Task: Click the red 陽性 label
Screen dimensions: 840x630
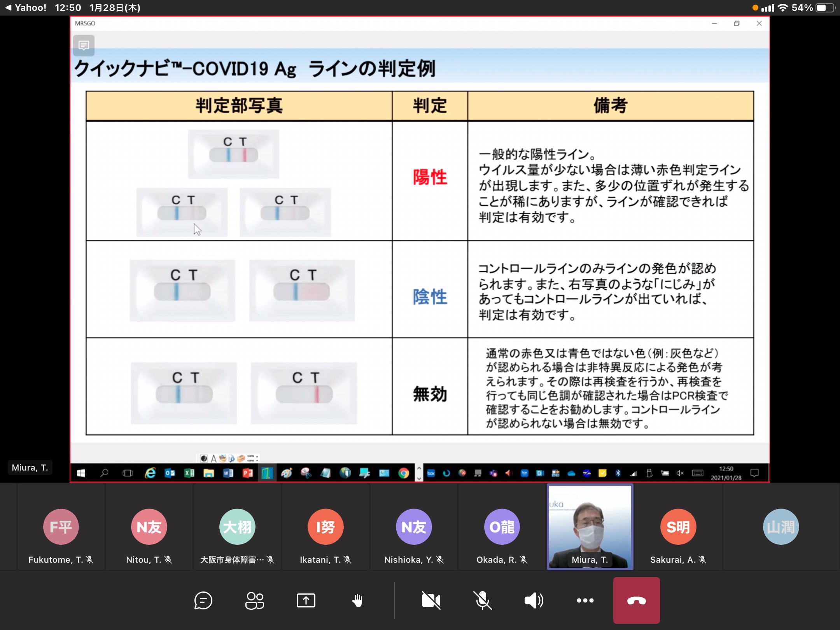Action: pos(430,177)
